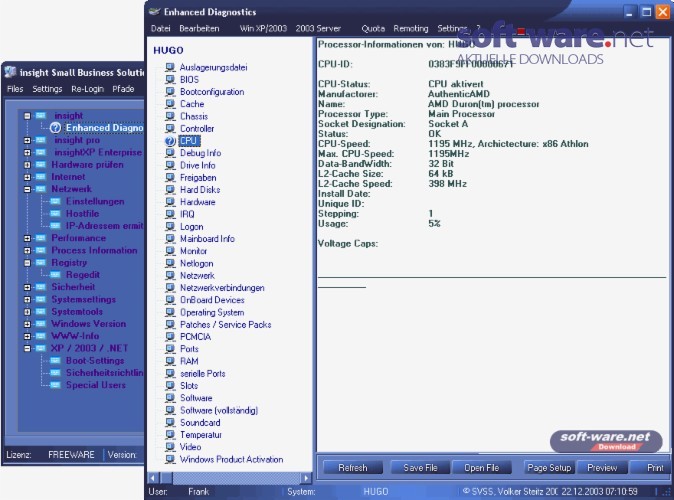Click the icon beside Special Users

coord(55,385)
